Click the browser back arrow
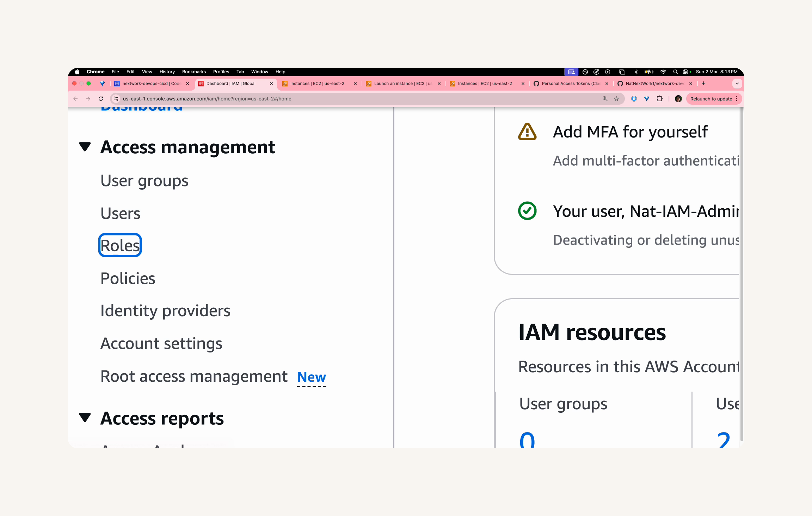This screenshot has height=516, width=812. click(75, 99)
